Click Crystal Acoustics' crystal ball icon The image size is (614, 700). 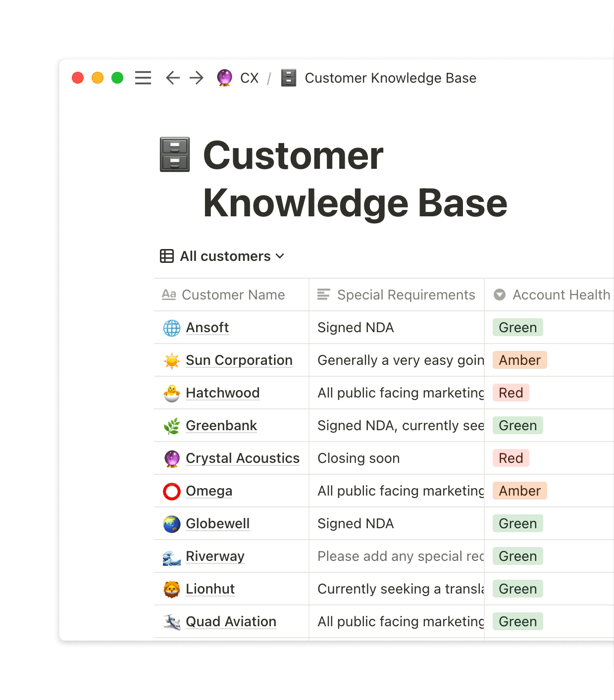[171, 458]
